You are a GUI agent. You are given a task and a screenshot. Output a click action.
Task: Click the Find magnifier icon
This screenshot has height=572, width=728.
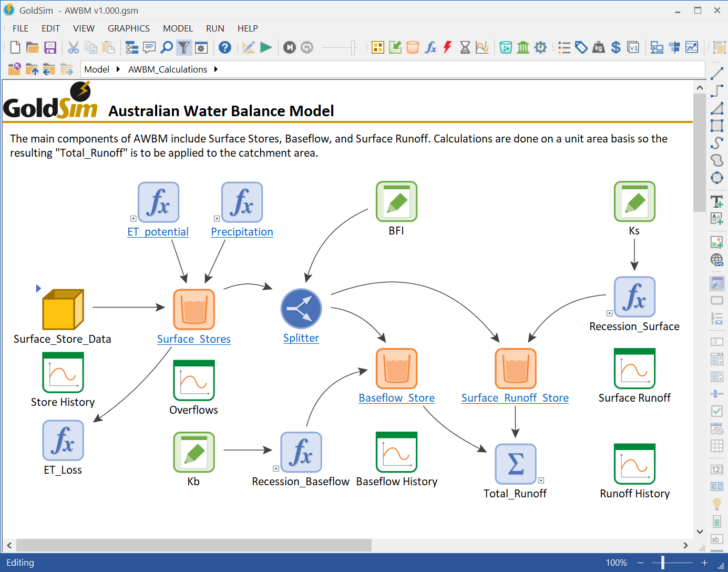click(x=167, y=47)
